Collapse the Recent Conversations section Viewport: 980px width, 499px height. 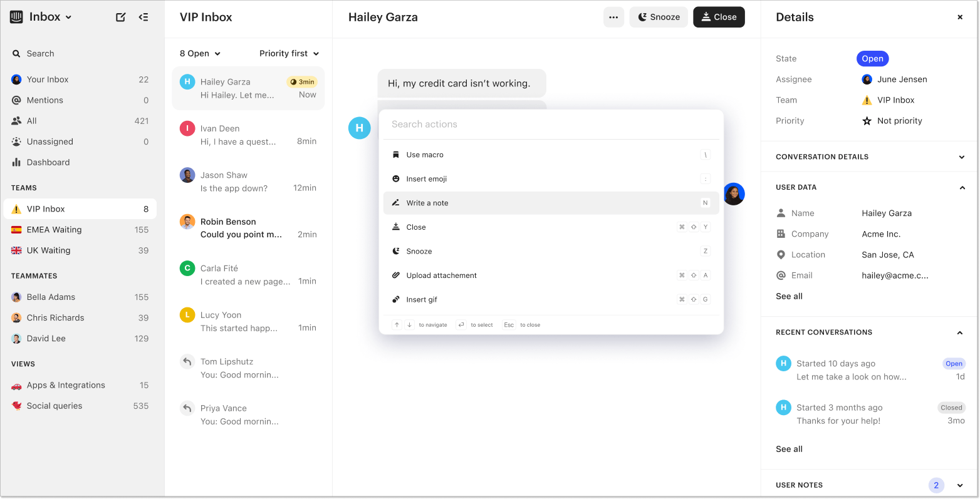960,333
